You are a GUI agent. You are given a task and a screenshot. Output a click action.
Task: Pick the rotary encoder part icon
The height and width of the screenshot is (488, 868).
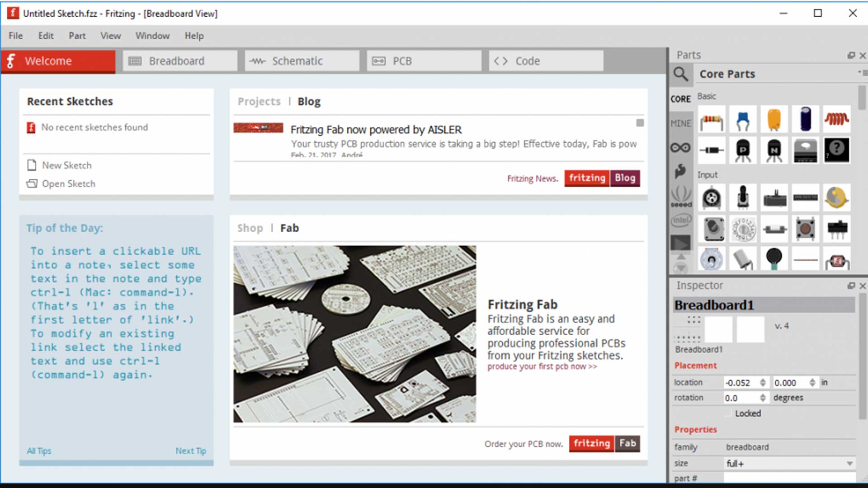click(x=712, y=229)
